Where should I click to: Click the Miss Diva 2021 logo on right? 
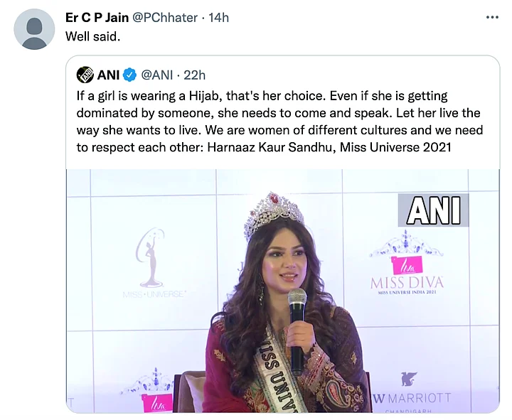tap(407, 271)
